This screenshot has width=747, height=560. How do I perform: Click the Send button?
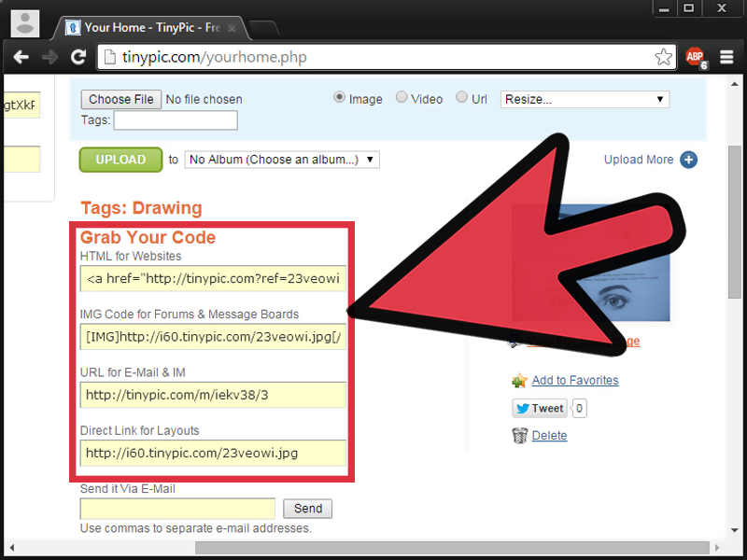point(308,509)
